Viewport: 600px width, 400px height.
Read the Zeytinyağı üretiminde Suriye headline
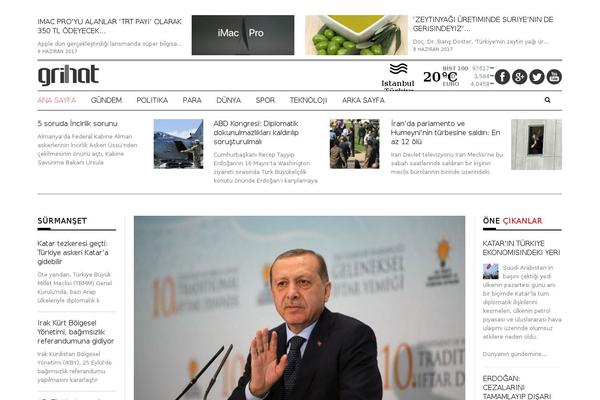(483, 24)
